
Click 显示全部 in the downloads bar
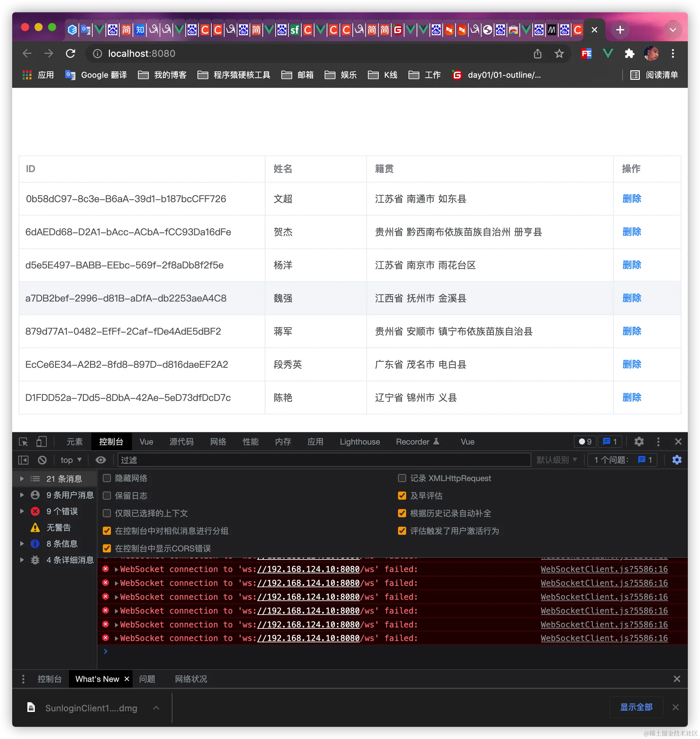point(636,707)
